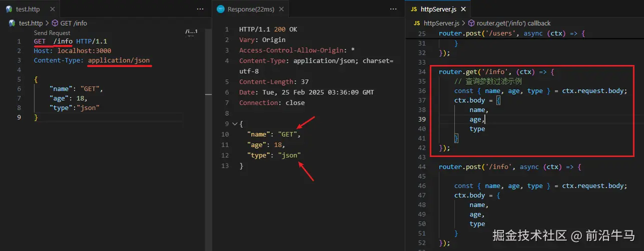This screenshot has height=251, width=644.
Task: Click router.get('/info' line 34 in httpServer.js
Action: tap(496, 72)
